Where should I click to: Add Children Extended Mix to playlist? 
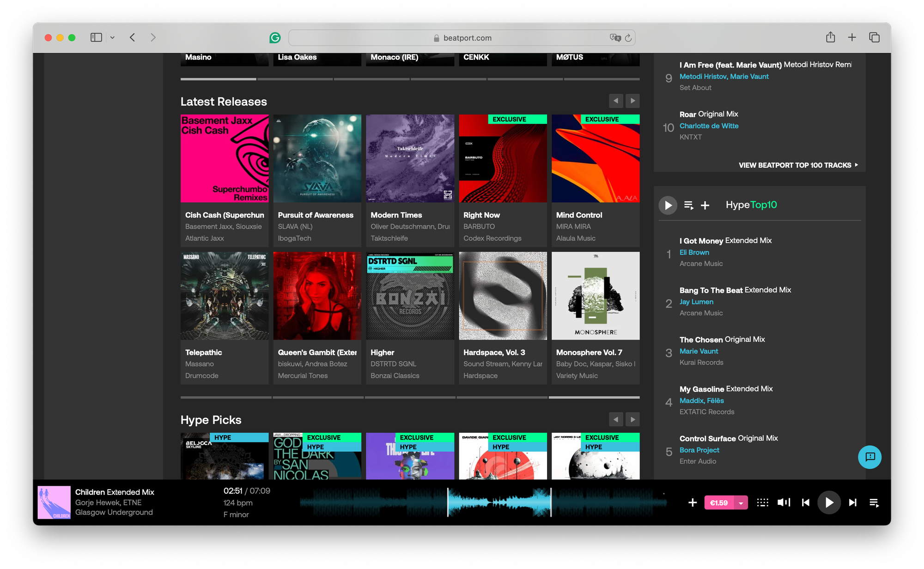[692, 502]
